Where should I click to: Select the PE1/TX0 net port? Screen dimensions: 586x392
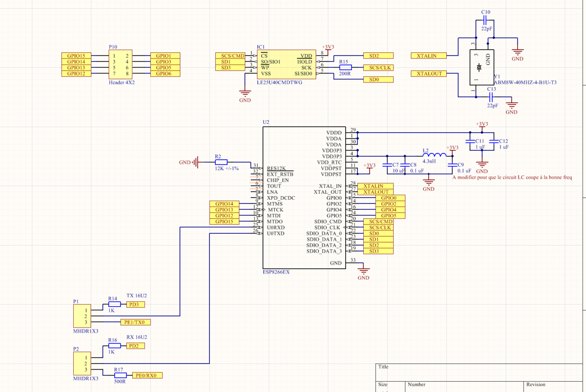[136, 322]
